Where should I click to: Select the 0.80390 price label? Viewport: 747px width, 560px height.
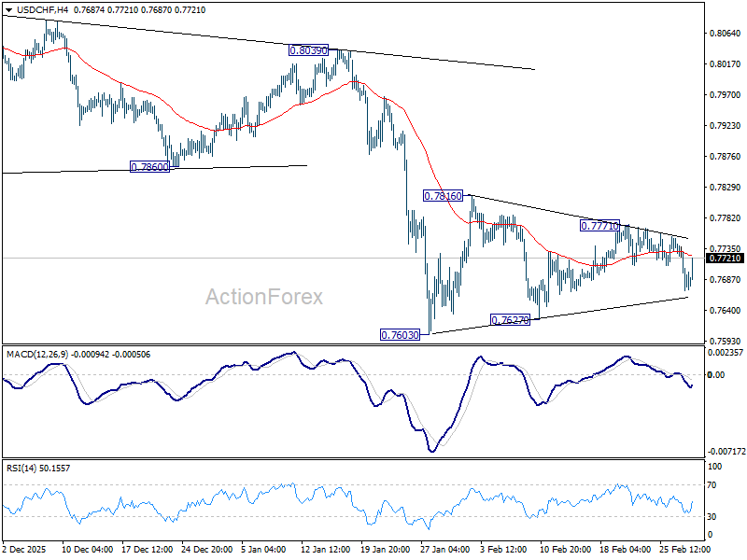(x=309, y=50)
